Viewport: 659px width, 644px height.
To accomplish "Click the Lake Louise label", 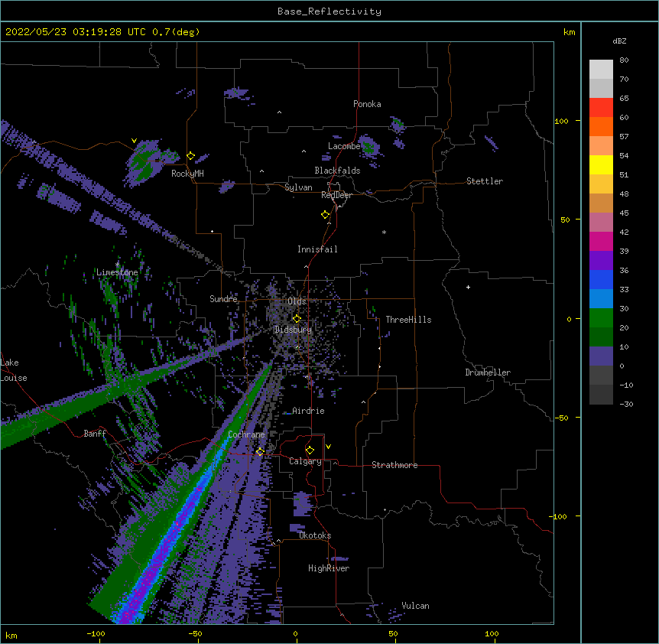I will pyautogui.click(x=14, y=370).
